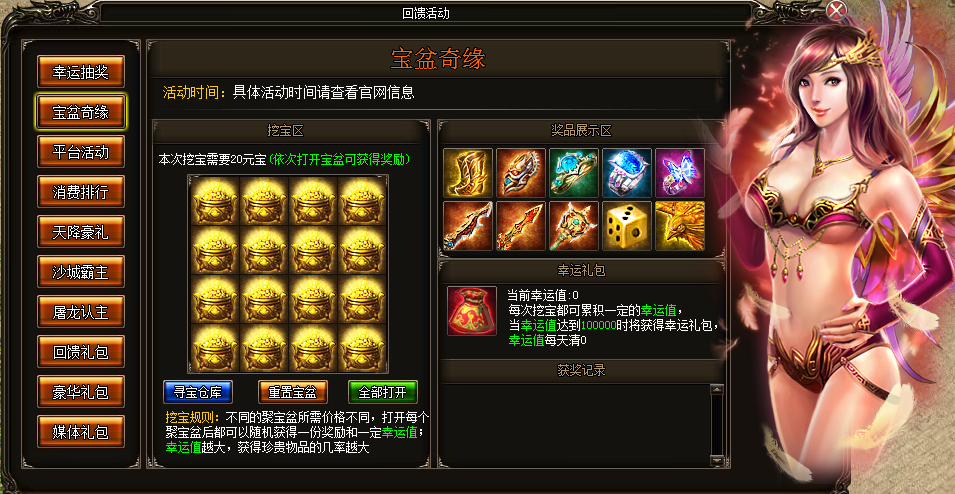The image size is (955, 494).
Task: Switch to 幸运抽奖 tab
Action: [80, 72]
